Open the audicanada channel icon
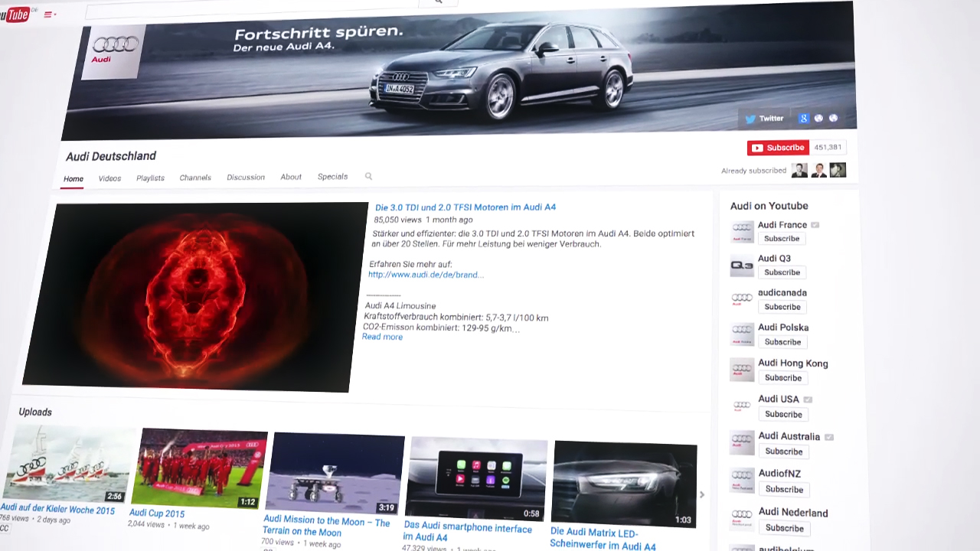This screenshot has width=980, height=551. (x=742, y=299)
